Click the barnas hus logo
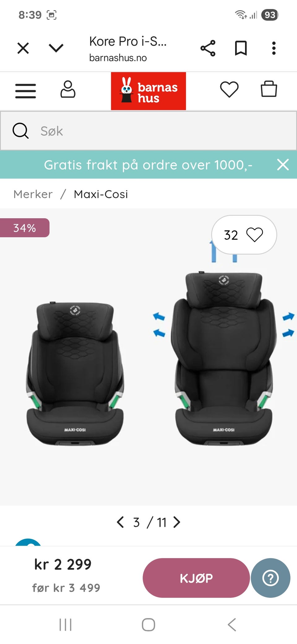 point(148,91)
